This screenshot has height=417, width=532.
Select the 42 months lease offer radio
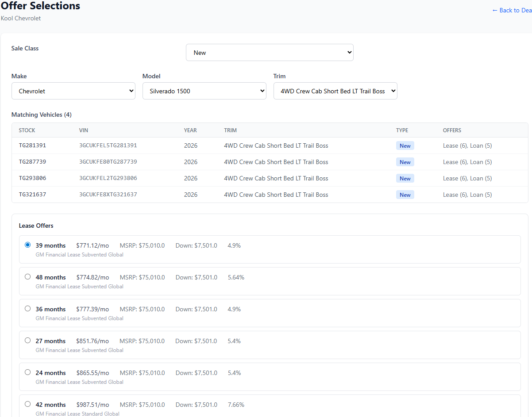(28, 404)
